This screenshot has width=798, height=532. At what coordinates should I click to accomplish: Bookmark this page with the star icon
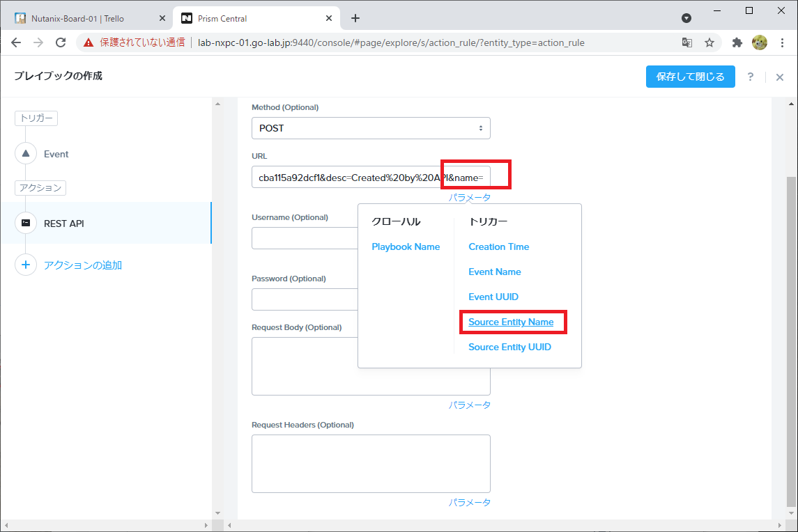click(709, 42)
